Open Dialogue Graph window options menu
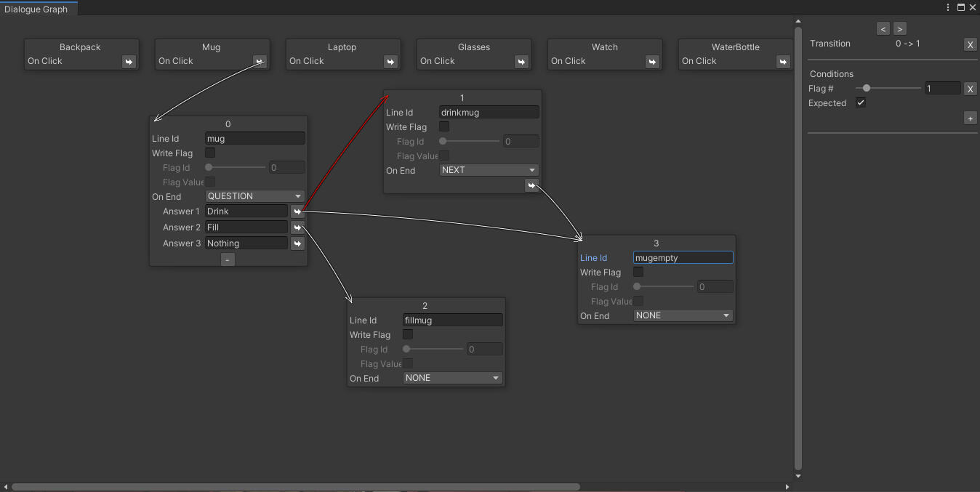The height and width of the screenshot is (492, 980). (948, 7)
